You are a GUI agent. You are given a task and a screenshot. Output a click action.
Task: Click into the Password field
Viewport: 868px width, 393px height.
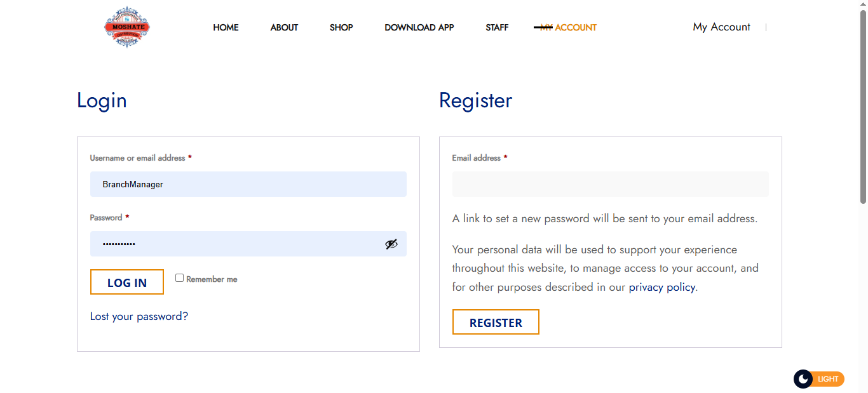(235, 244)
